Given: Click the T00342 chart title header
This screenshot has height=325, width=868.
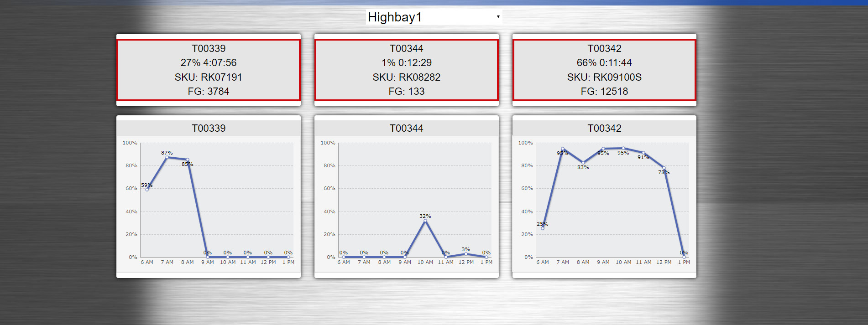Looking at the screenshot, I should pyautogui.click(x=604, y=128).
